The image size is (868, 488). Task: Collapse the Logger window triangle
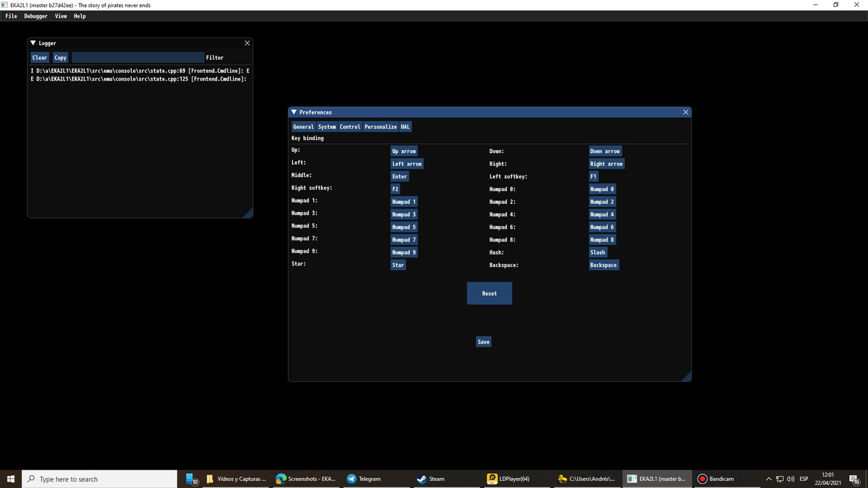(33, 43)
